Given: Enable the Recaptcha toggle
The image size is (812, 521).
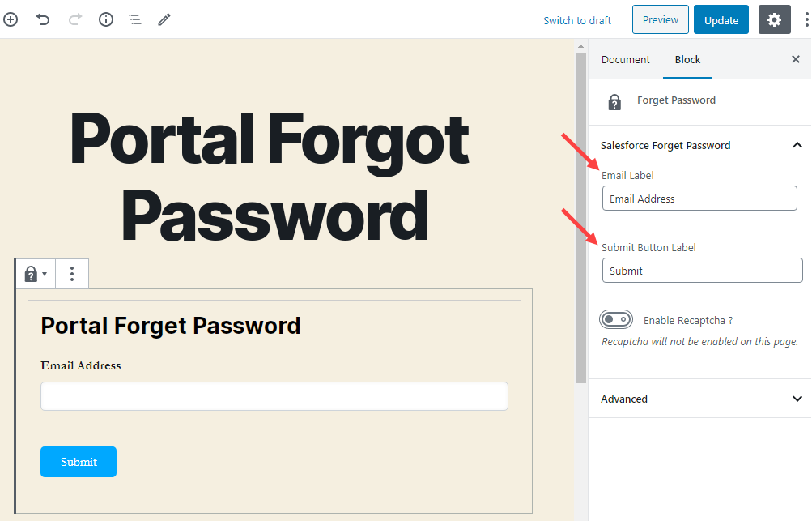Looking at the screenshot, I should coord(617,320).
